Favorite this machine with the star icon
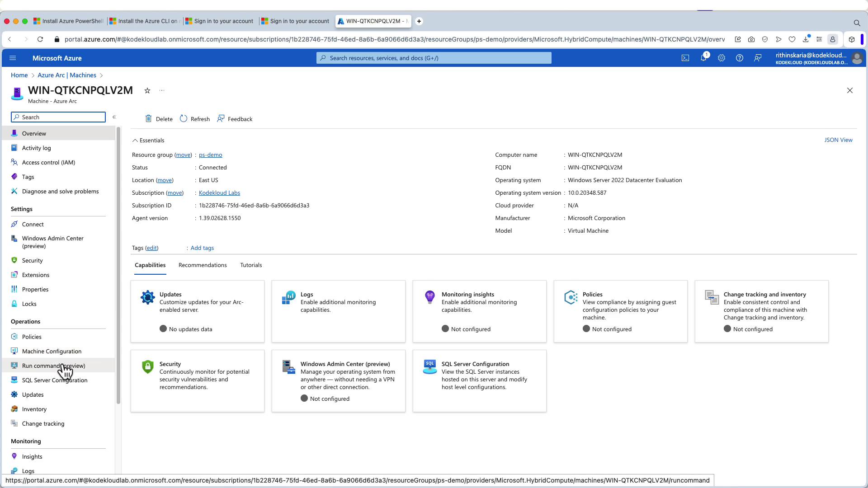Image resolution: width=868 pixels, height=488 pixels. pos(147,91)
